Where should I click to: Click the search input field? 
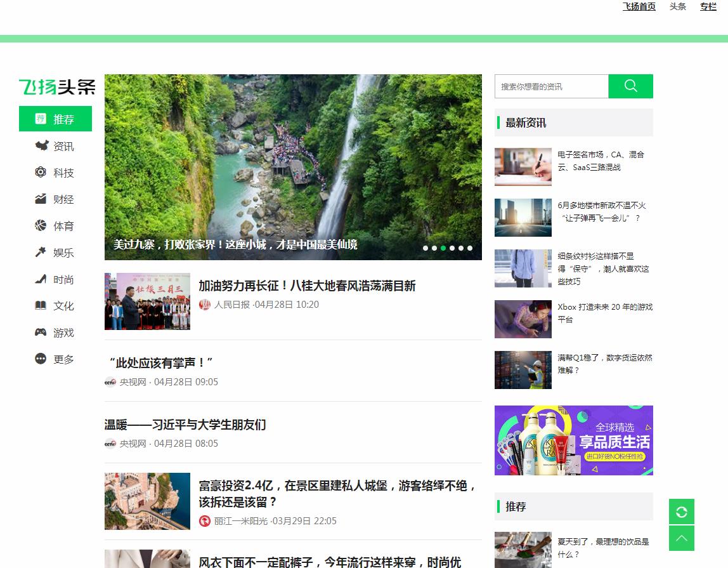552,86
